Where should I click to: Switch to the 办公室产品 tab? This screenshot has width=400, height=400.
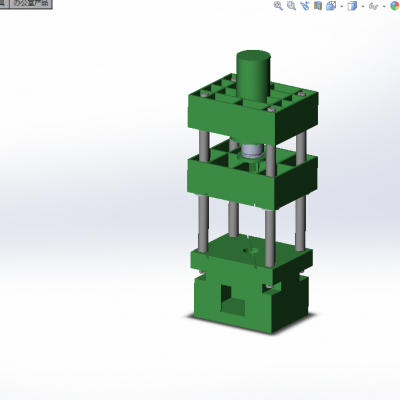point(31,4)
